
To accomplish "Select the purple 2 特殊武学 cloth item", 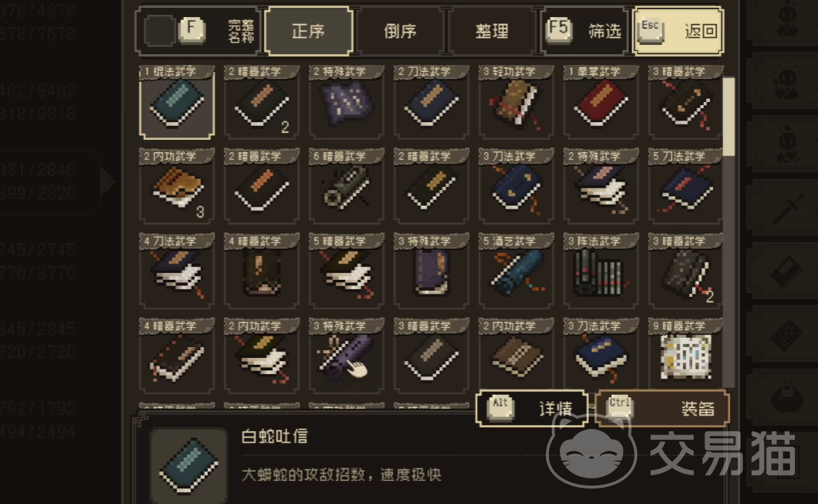I will pos(346,102).
